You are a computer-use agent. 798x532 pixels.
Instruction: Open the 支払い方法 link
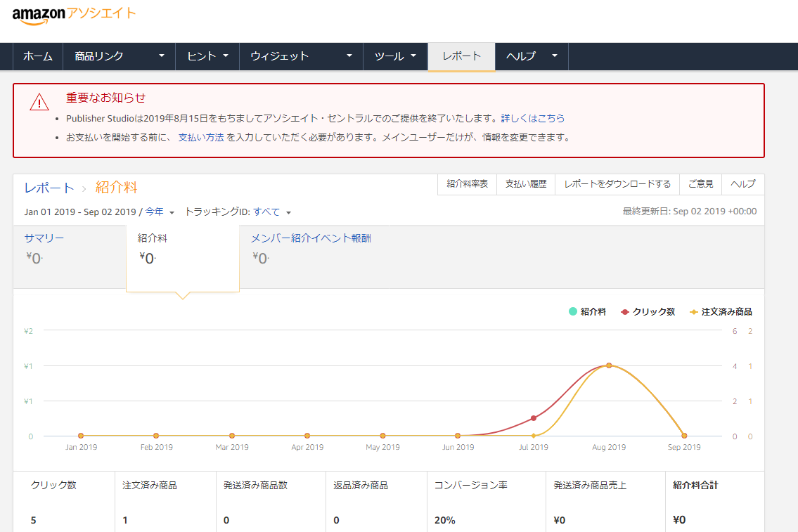click(x=201, y=137)
